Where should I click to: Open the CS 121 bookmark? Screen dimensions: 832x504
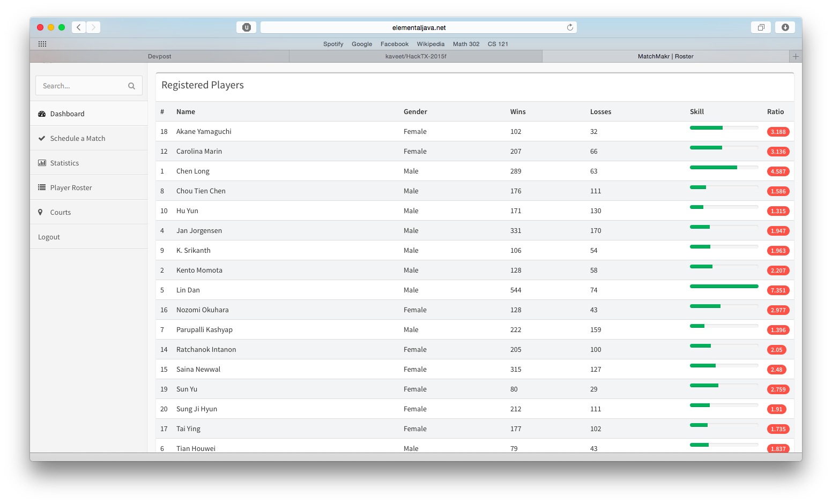(498, 44)
